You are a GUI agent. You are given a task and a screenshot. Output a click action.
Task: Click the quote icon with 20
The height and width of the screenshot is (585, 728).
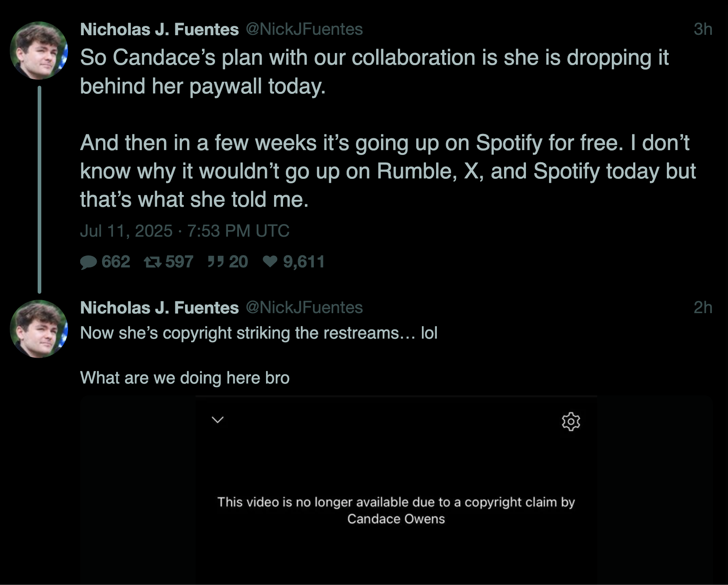click(x=215, y=262)
